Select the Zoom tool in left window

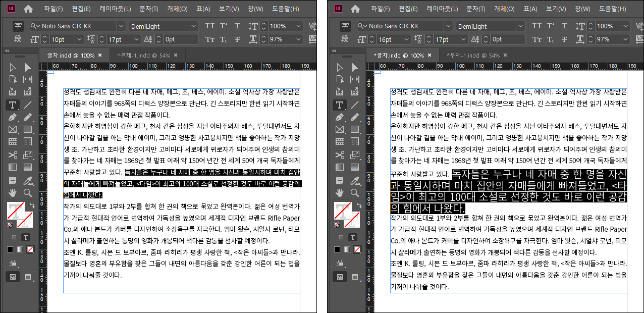coord(28,192)
